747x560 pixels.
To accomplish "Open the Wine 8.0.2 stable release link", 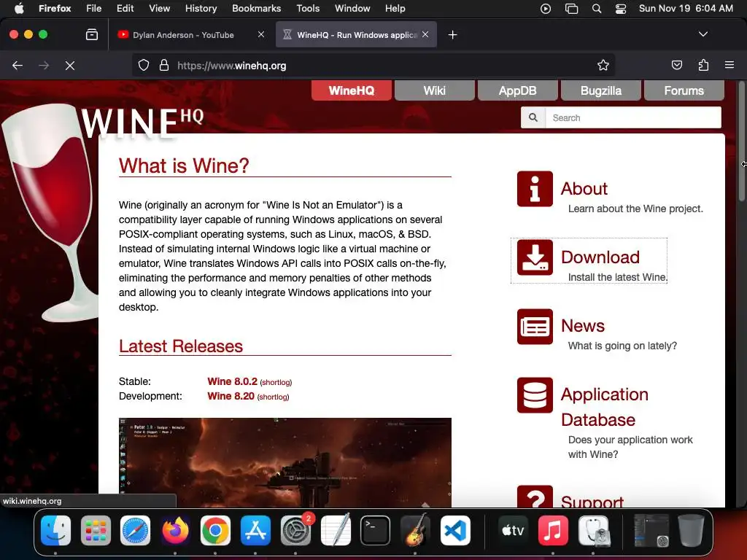I will click(x=232, y=381).
